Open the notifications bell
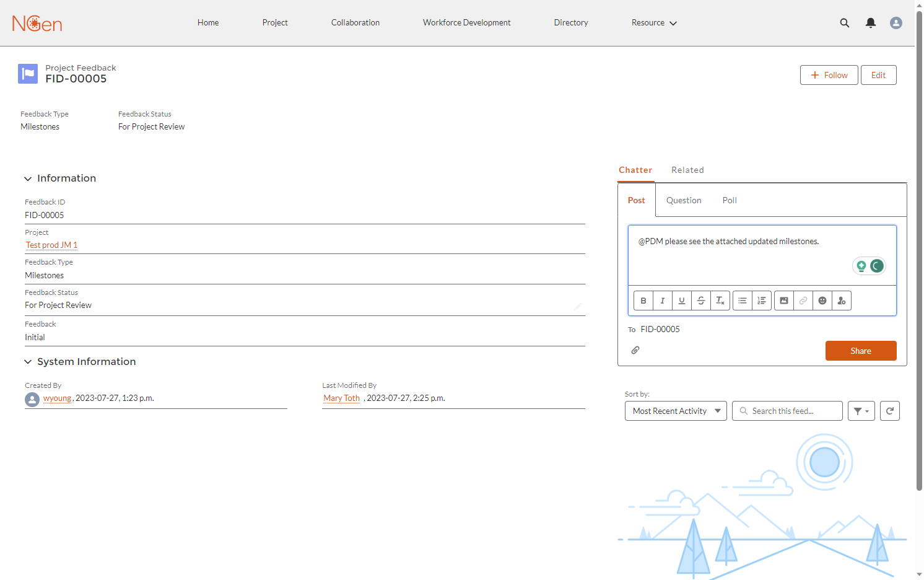The height and width of the screenshot is (580, 924). [871, 23]
